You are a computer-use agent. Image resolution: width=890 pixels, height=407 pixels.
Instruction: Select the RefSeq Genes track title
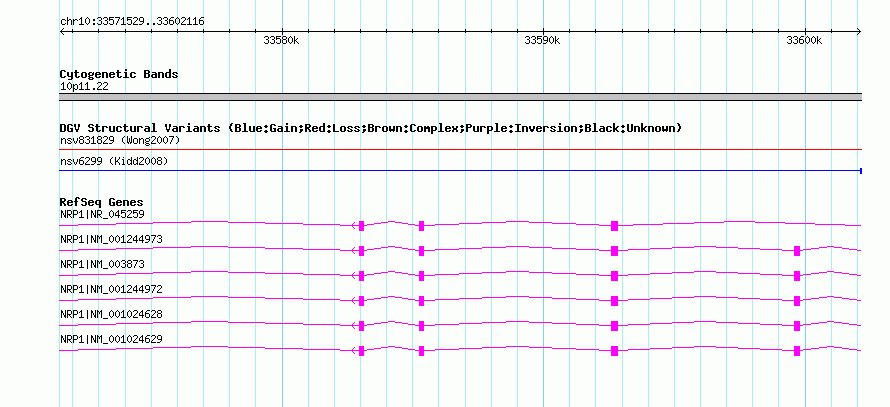[x=102, y=202]
